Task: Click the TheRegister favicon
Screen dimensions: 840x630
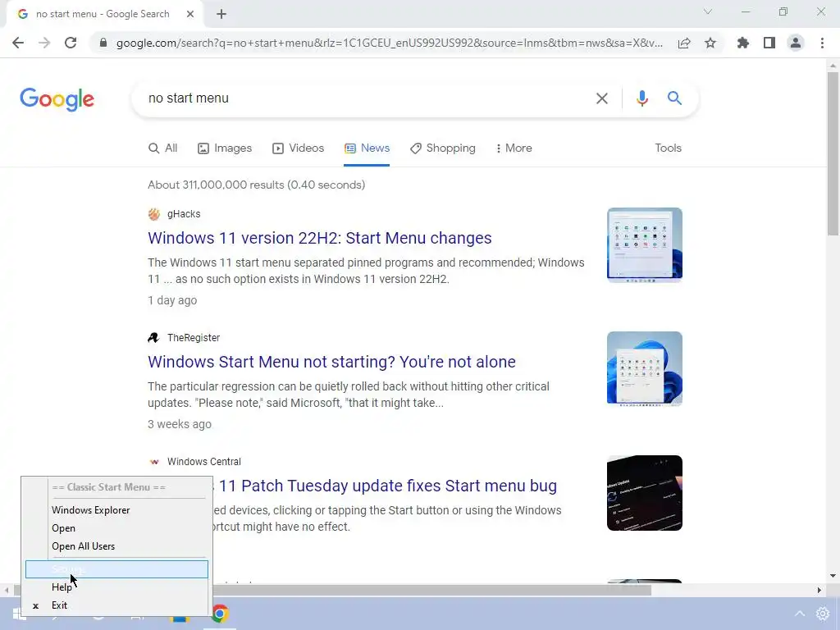Action: (x=153, y=337)
